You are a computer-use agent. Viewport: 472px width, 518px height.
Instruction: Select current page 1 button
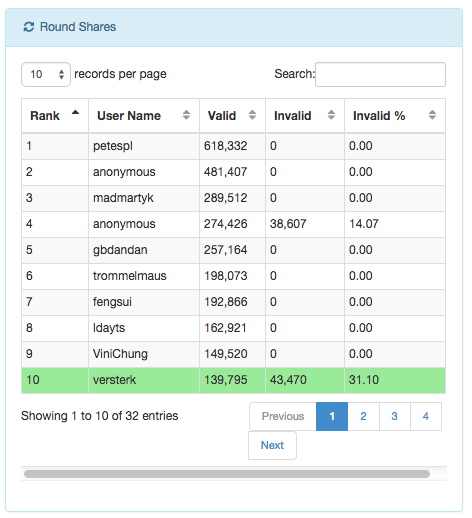tap(332, 416)
